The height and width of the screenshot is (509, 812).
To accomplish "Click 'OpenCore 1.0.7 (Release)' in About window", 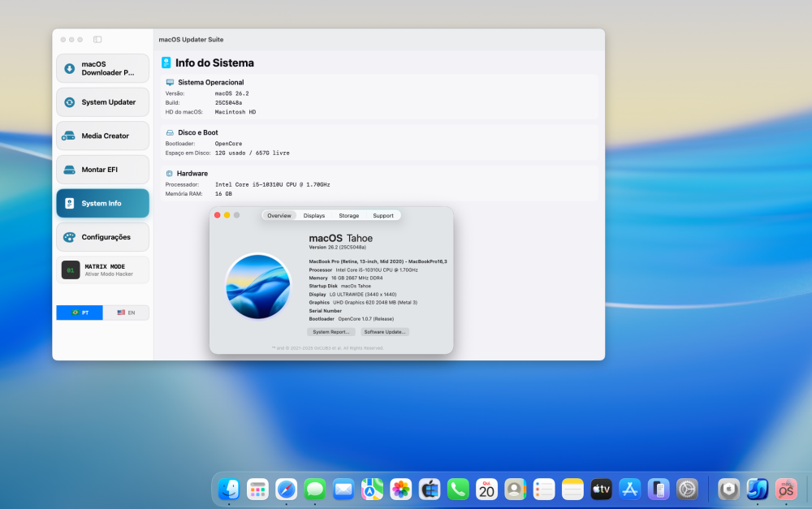I will [x=366, y=319].
